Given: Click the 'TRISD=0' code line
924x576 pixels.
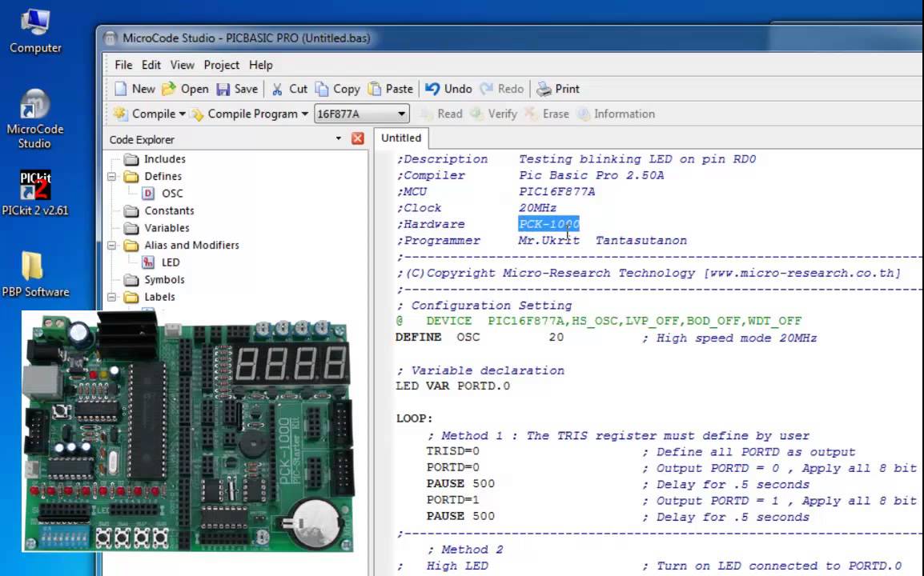Looking at the screenshot, I should point(452,451).
